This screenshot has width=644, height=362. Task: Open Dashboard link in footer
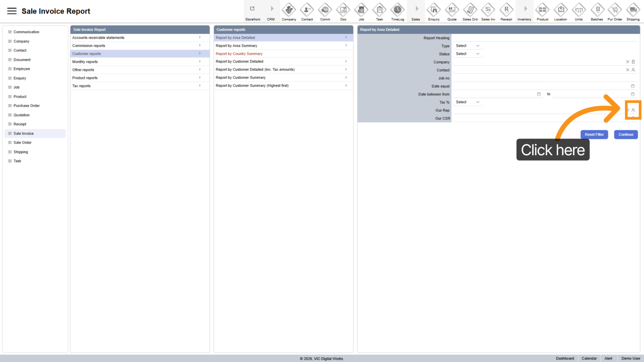click(565, 359)
